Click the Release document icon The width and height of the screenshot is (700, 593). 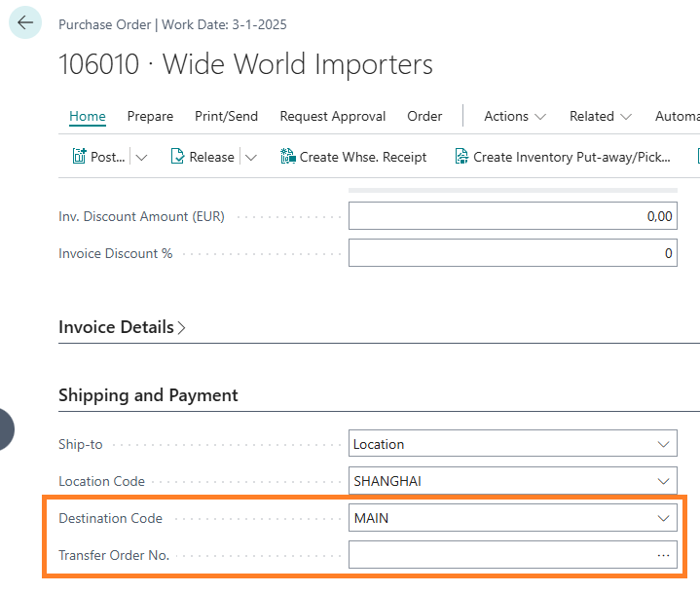pos(178,157)
